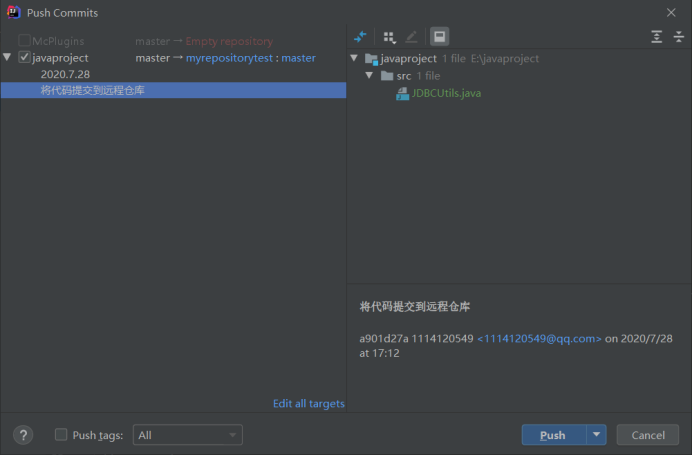The image size is (692, 455).
Task: Click the Cancel button
Action: tap(647, 435)
